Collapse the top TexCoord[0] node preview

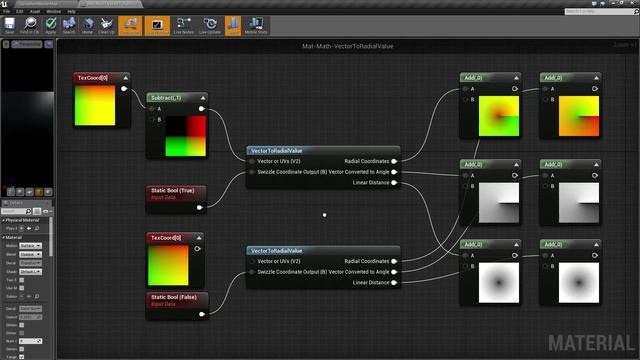click(x=126, y=78)
